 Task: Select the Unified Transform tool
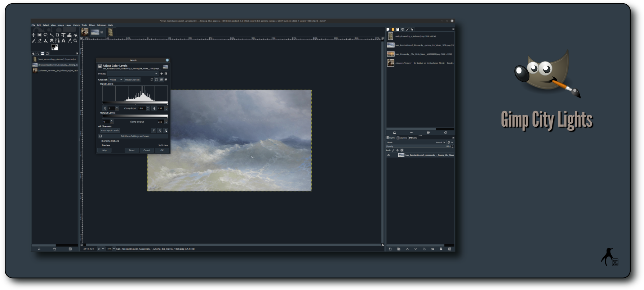point(63,35)
